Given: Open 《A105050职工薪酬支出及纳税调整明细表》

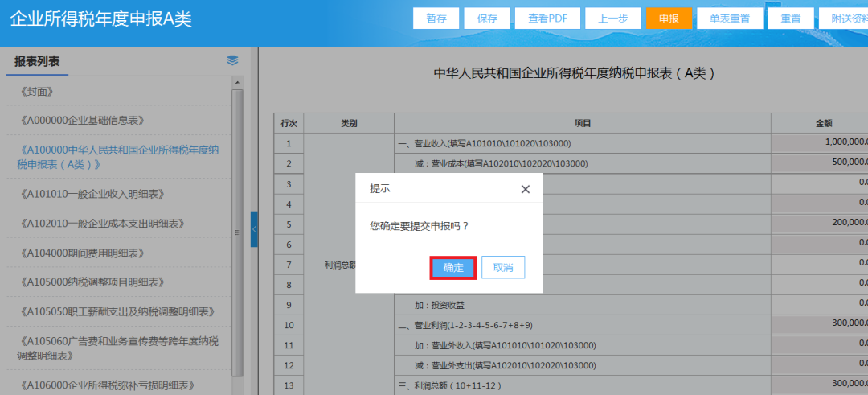Looking at the screenshot, I should (117, 311).
